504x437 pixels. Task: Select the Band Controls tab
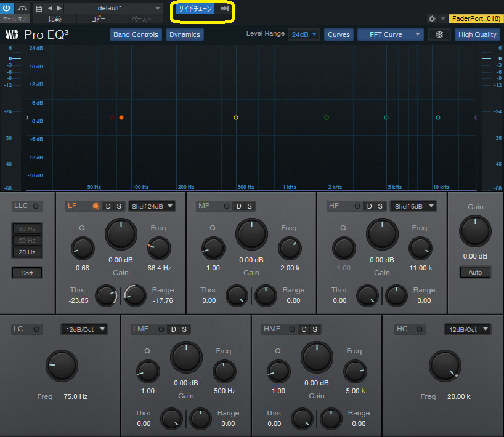(x=135, y=34)
